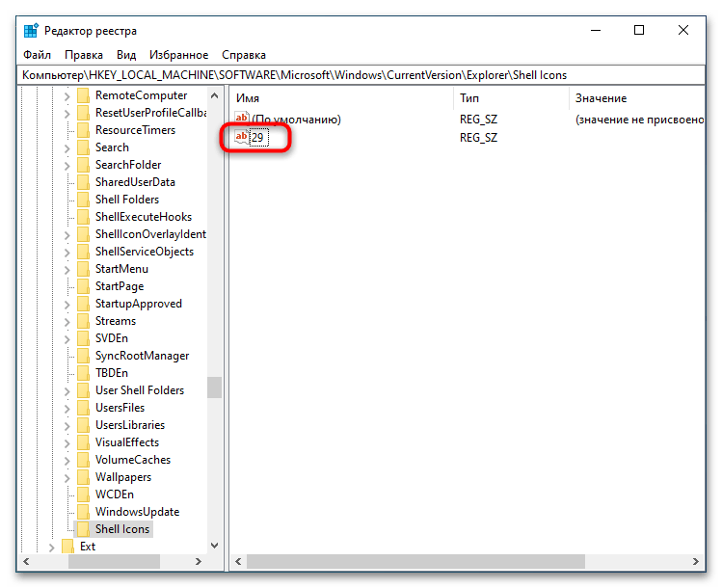Select the Shell Icons key label
Viewport: 722px width, 588px height.
coord(122,529)
